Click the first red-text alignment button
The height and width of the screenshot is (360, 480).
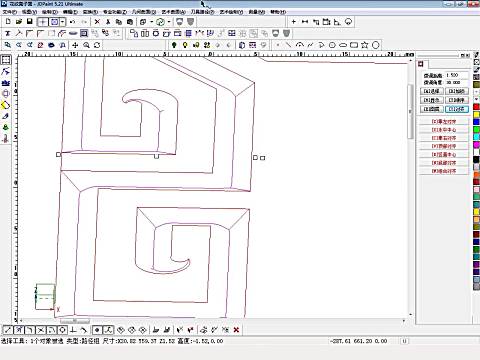[x=444, y=122]
